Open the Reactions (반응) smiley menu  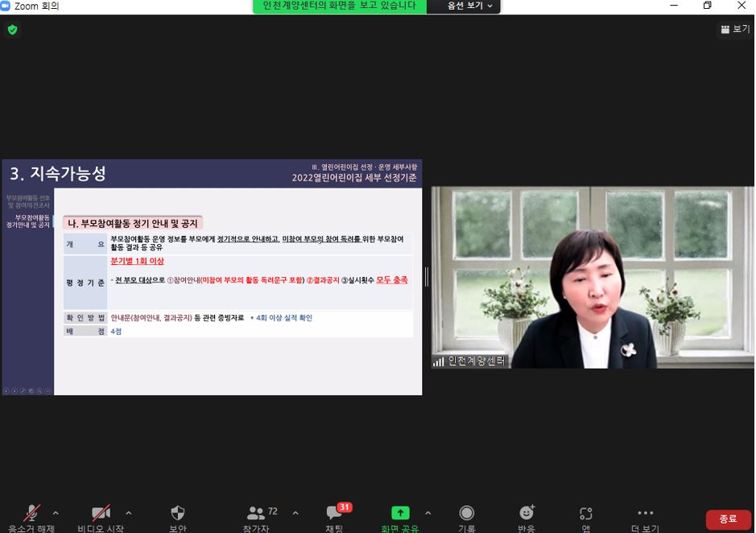tap(527, 514)
